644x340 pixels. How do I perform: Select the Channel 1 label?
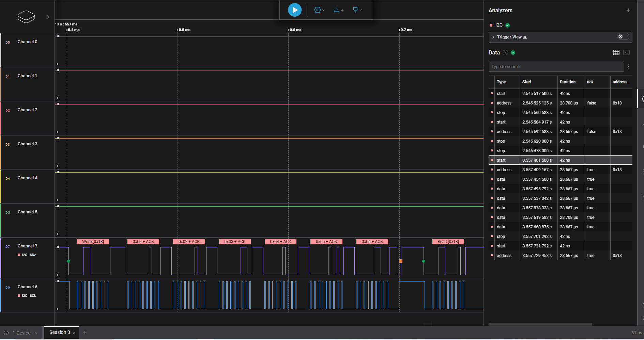[x=27, y=76]
